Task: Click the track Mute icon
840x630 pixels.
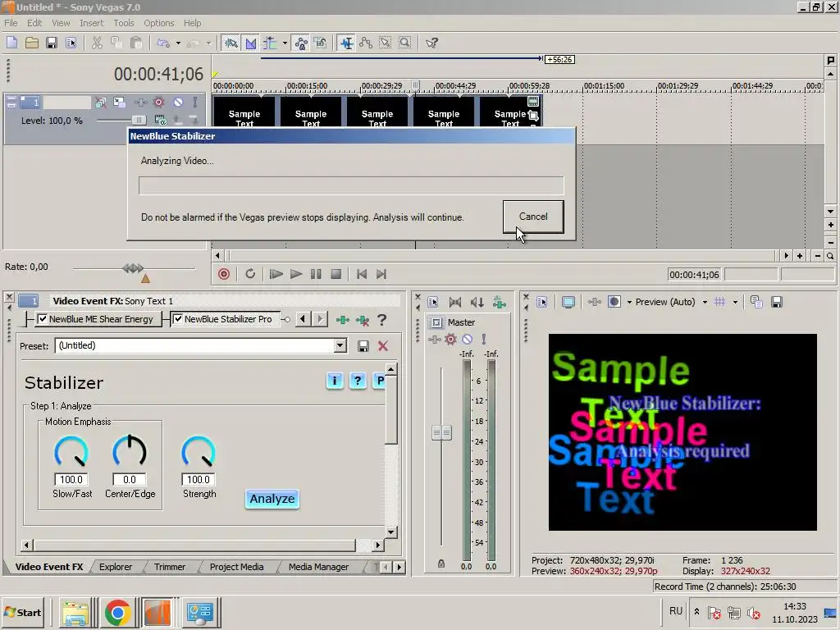Action: pyautogui.click(x=178, y=102)
